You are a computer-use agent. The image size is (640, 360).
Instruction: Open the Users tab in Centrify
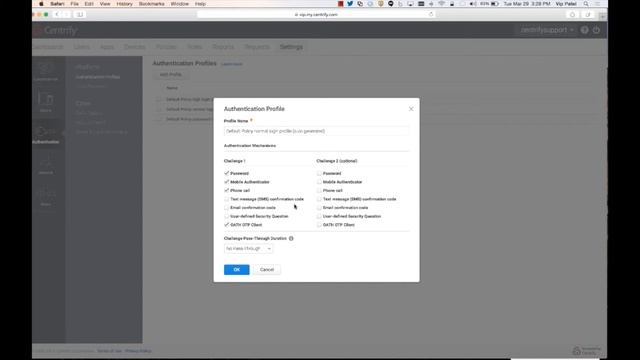[82, 47]
